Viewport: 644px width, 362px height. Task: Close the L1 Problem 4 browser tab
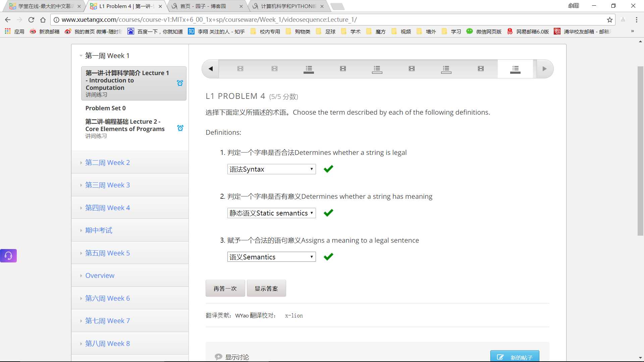pyautogui.click(x=160, y=6)
